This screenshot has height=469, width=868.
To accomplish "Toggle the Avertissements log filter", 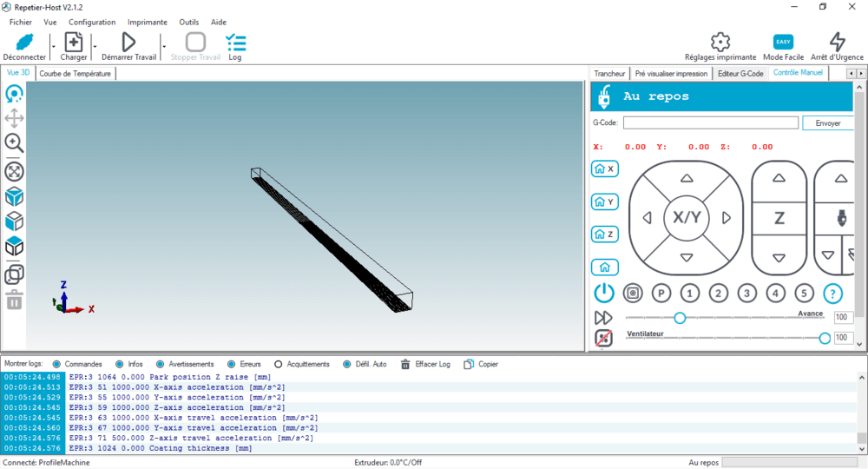I will point(160,365).
